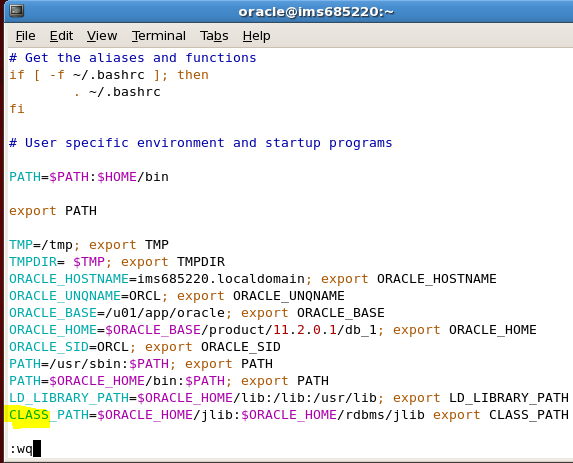
Task: Click the PATH=$PATH:$HOME/bin line
Action: [x=89, y=177]
